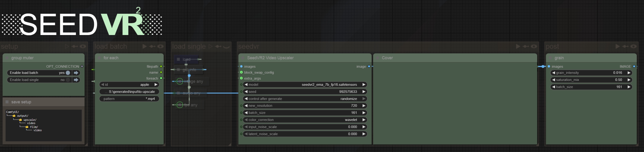
Task: Collapse the Cover node
Action: [378, 58]
